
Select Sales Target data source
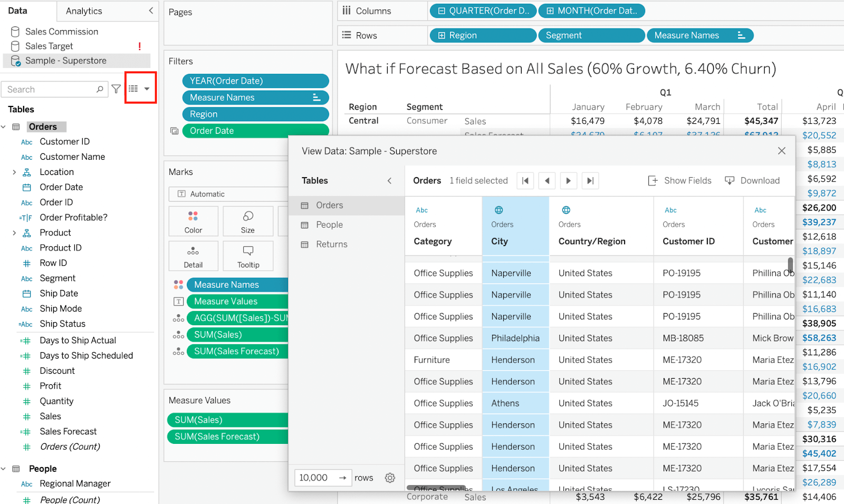click(49, 46)
